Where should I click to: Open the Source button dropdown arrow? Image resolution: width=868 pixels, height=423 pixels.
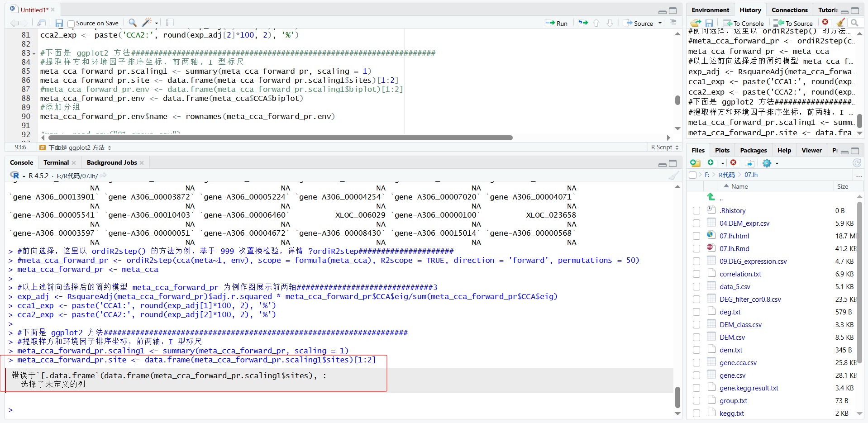click(659, 23)
